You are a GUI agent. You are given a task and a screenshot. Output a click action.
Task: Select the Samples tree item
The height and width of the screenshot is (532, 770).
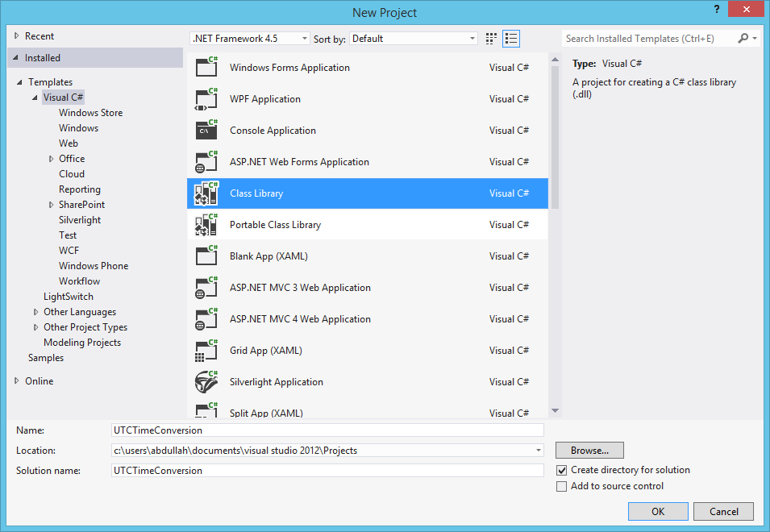point(46,357)
